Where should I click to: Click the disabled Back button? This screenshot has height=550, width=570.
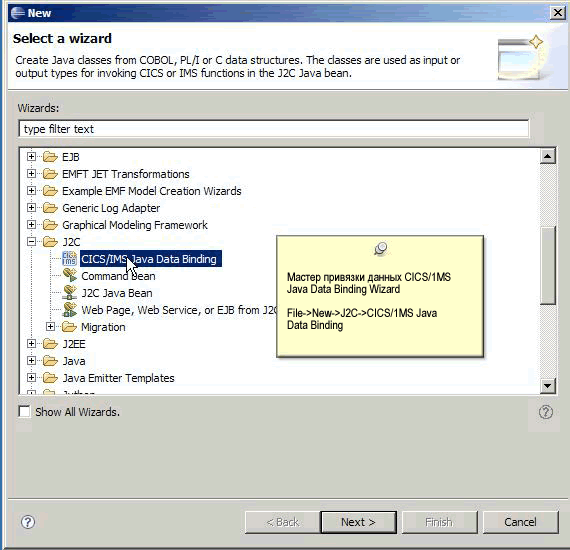click(x=282, y=522)
